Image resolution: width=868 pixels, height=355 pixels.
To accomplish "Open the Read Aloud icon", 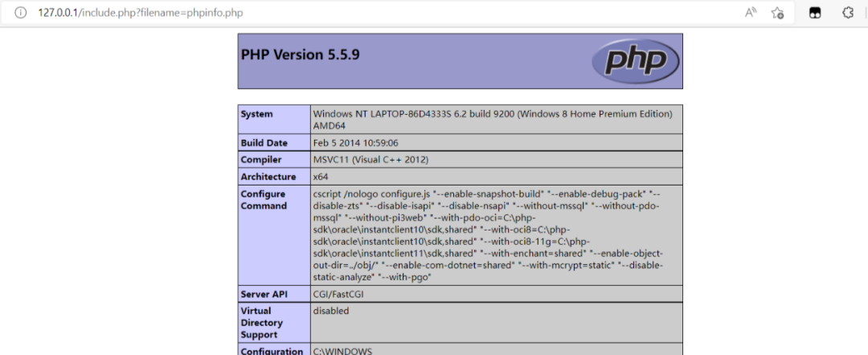I will [x=751, y=13].
